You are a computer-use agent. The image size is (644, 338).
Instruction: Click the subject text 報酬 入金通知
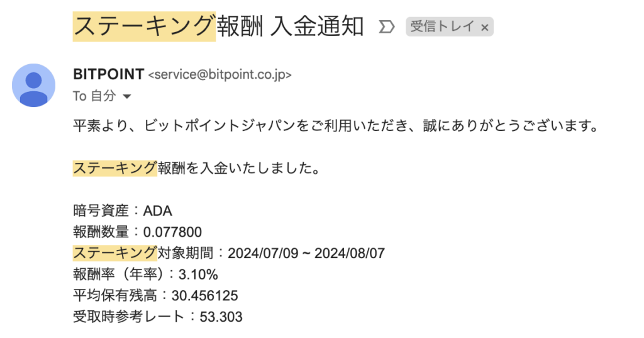coord(290,26)
